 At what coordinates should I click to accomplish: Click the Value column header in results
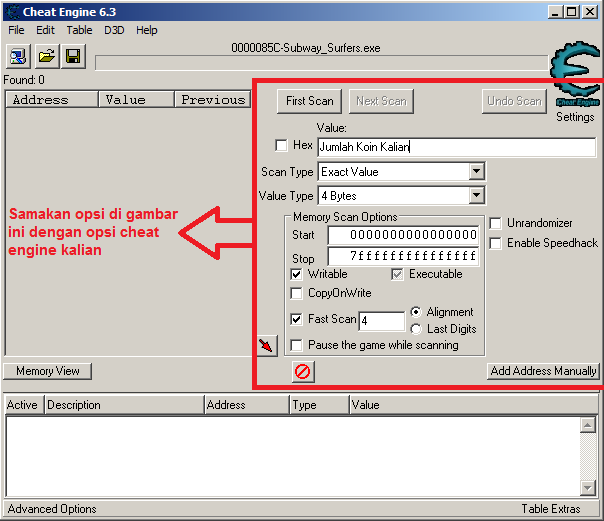pyautogui.click(x=136, y=100)
